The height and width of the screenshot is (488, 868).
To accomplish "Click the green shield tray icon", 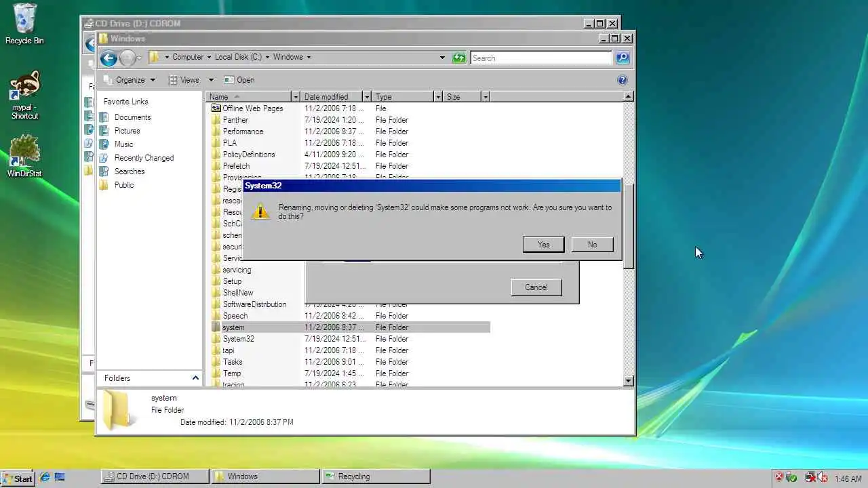I will click(x=791, y=478).
